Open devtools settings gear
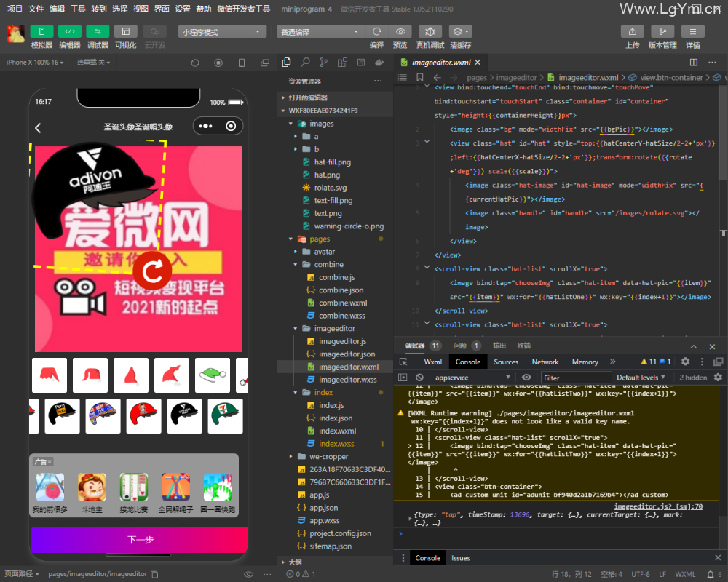The image size is (728, 582). tap(685, 362)
